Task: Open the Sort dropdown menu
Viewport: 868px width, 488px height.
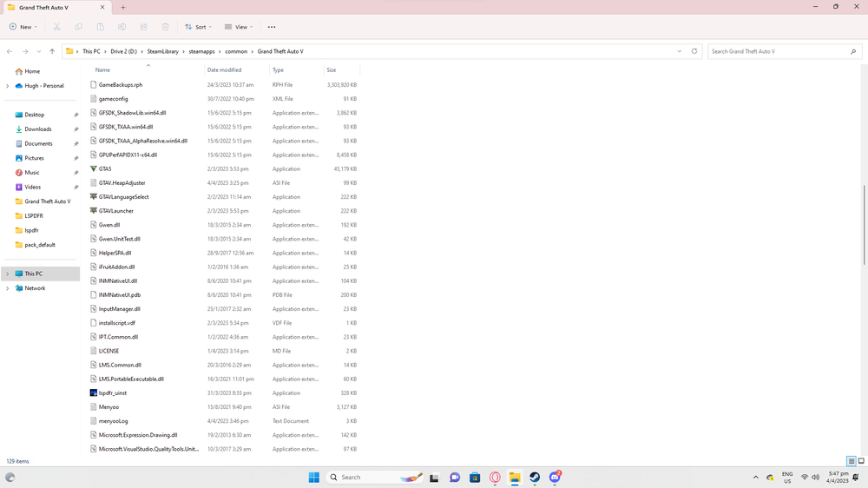Action: pyautogui.click(x=198, y=27)
